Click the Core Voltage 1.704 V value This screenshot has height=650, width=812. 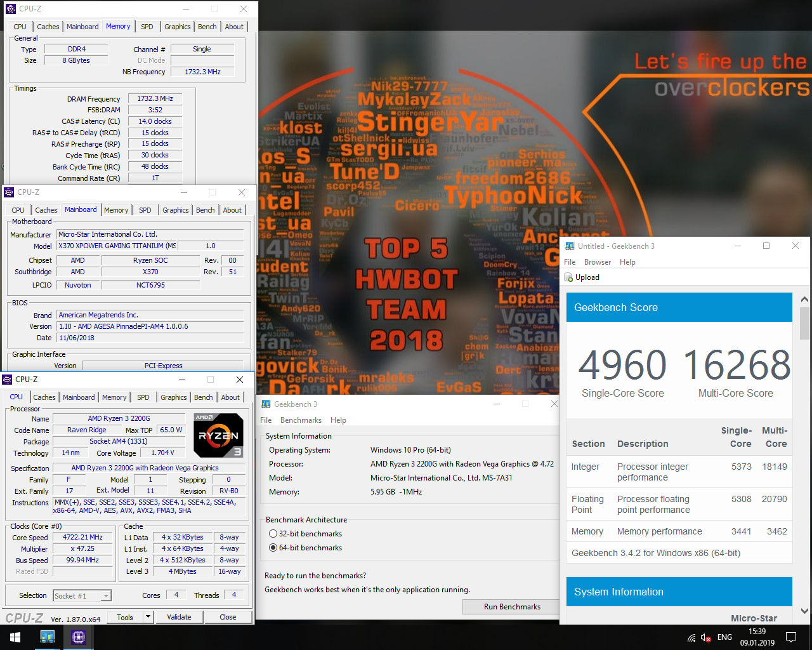(x=162, y=453)
